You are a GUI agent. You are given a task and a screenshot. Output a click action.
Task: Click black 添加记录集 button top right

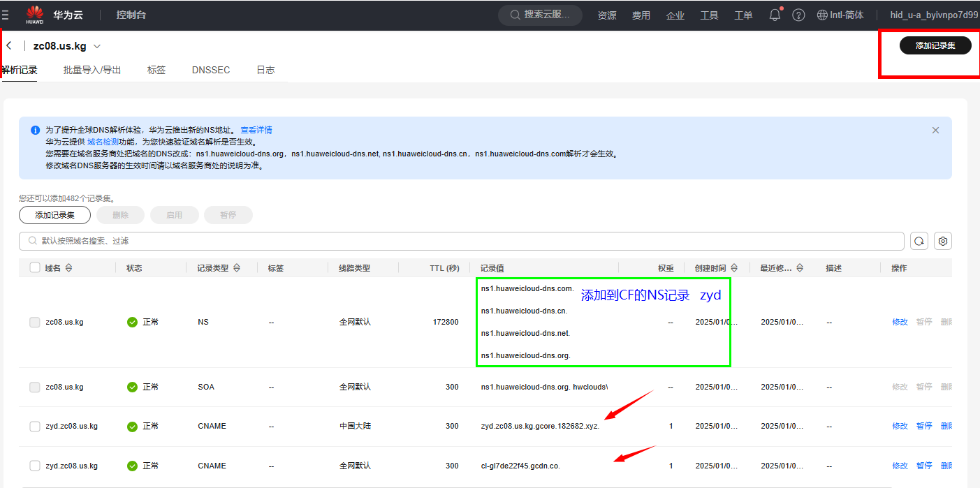(935, 45)
